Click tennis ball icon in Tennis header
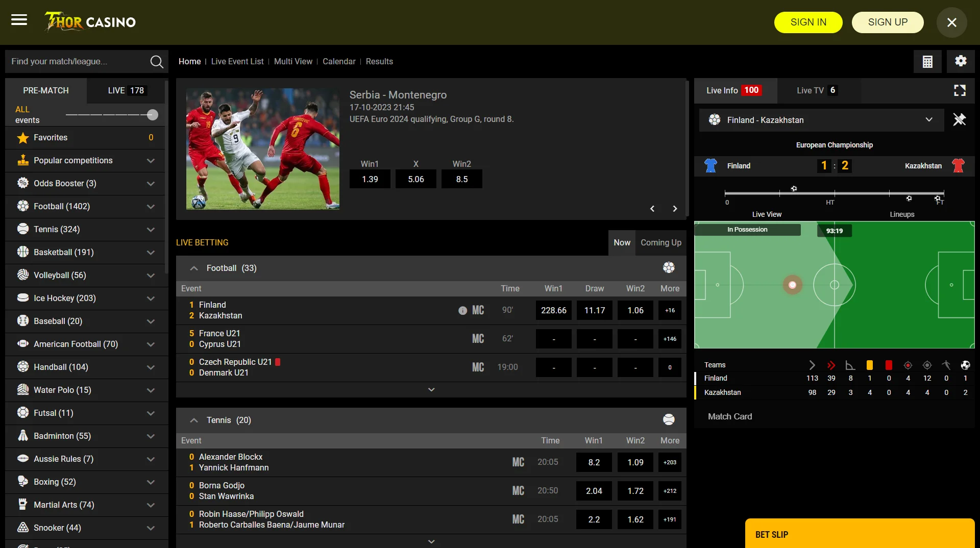 pyautogui.click(x=669, y=420)
